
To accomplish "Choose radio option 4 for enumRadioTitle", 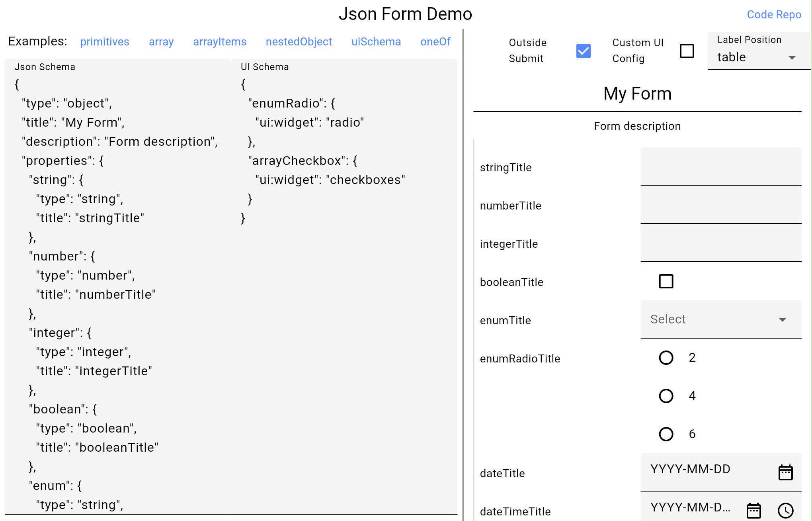I will click(666, 396).
